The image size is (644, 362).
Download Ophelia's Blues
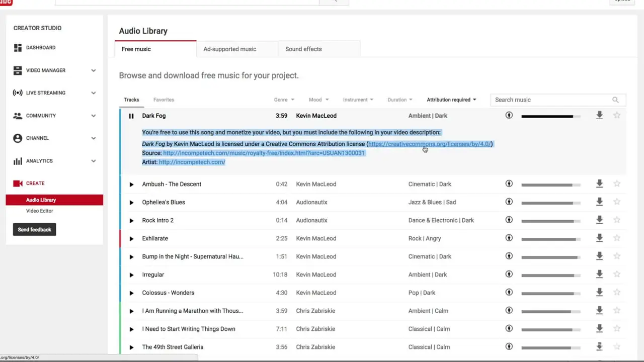coord(599,202)
